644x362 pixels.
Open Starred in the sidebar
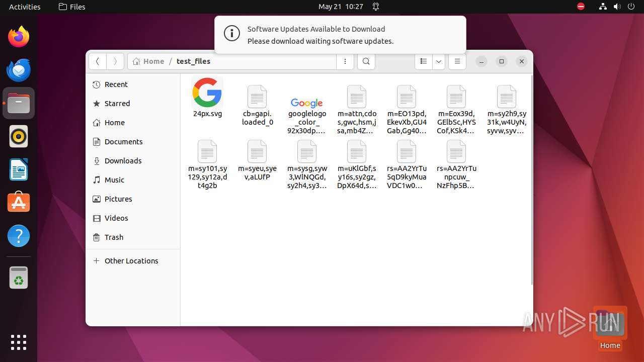133,104
